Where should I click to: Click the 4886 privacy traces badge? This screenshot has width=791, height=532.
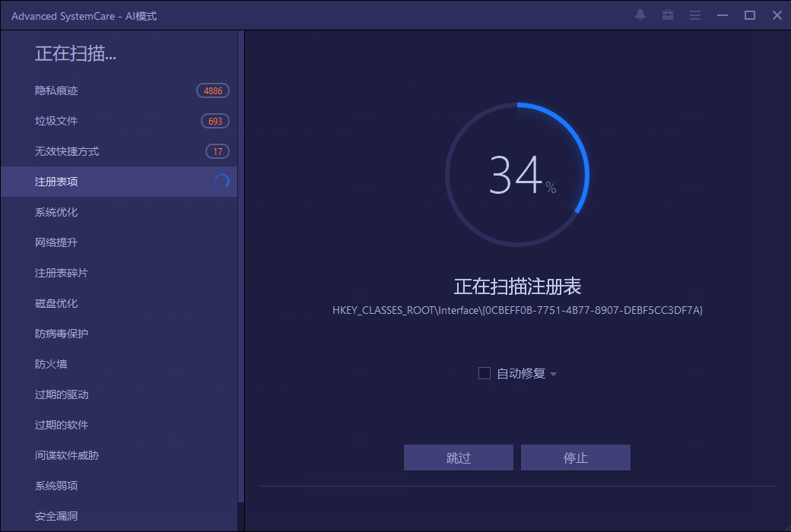coord(213,90)
